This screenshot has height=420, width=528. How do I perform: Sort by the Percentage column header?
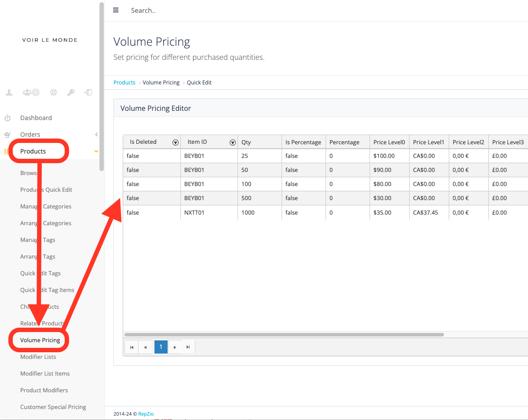[348, 142]
